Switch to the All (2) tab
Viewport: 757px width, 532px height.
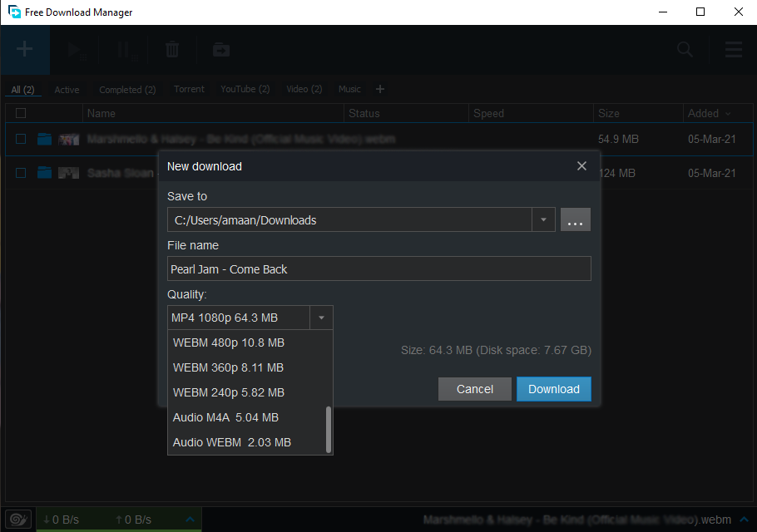[x=22, y=89]
